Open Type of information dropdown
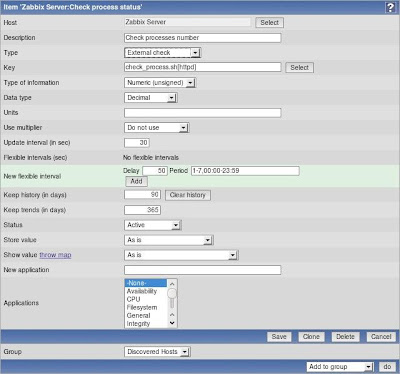Screen dimensions: 400x374 tap(160, 83)
